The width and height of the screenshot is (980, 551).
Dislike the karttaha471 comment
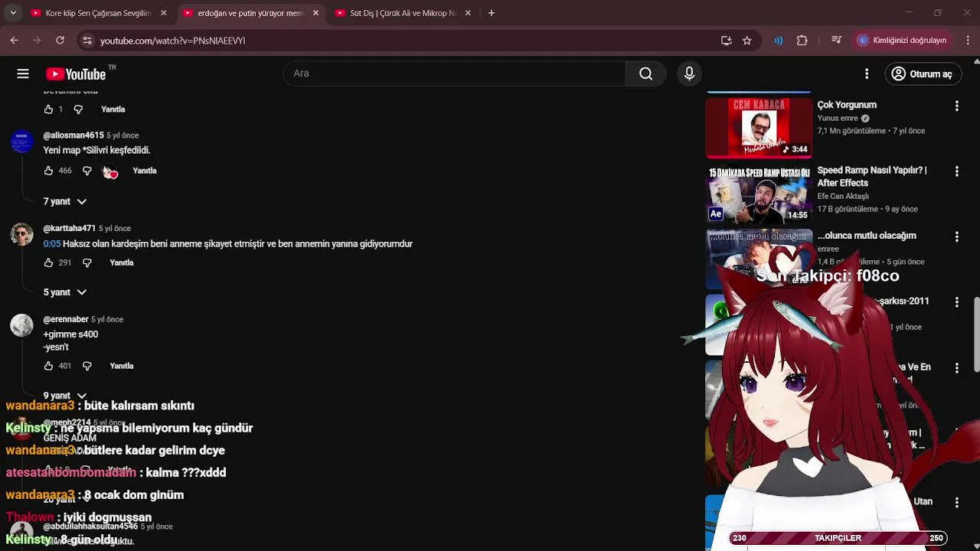point(87,262)
